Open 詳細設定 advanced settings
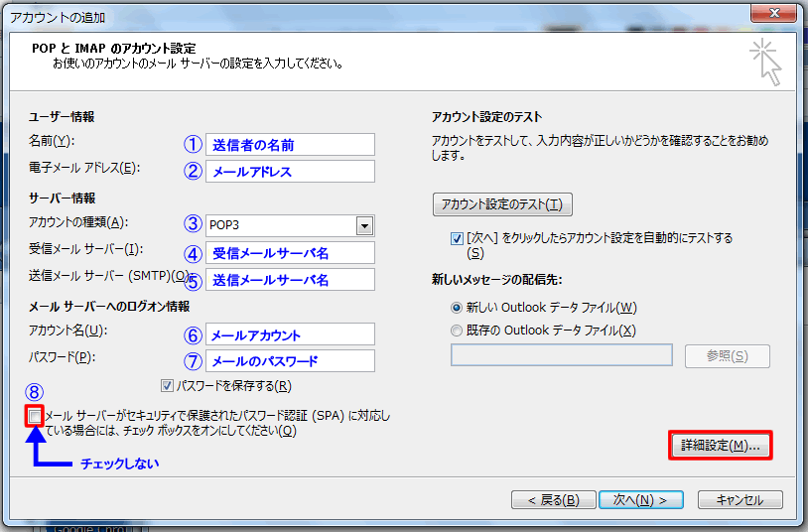Screen dimensions: 808x532 click(721, 446)
